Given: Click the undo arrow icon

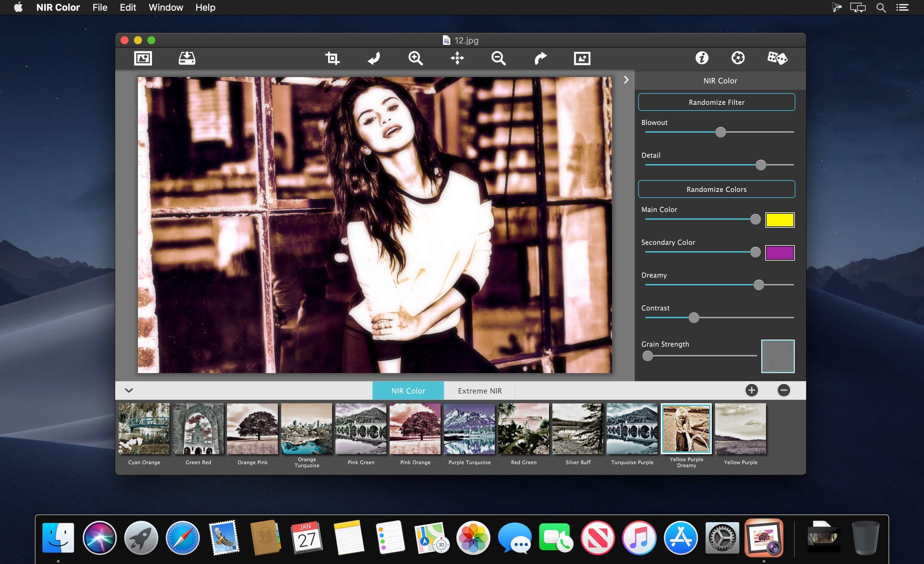Looking at the screenshot, I should pyautogui.click(x=374, y=58).
